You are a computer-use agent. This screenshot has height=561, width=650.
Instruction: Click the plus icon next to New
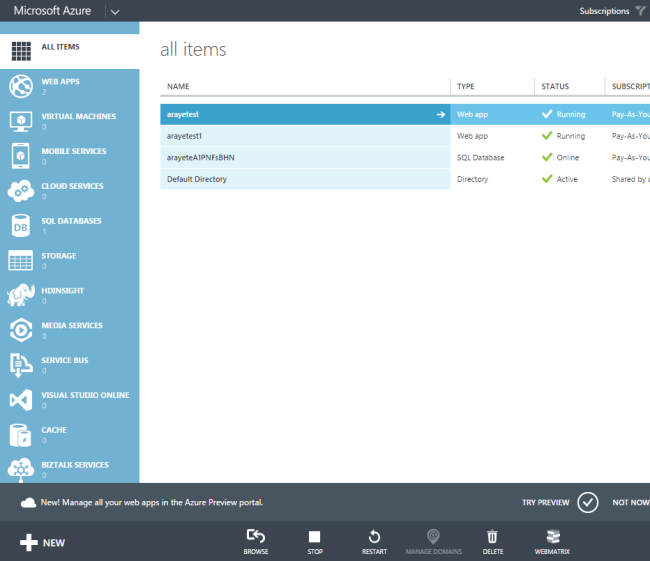coord(29,542)
